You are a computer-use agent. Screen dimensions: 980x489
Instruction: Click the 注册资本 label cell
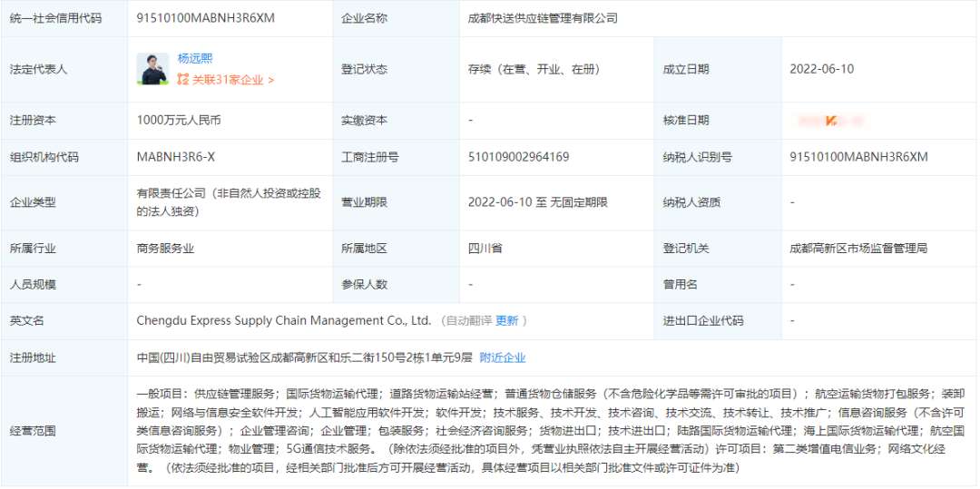[x=64, y=121]
